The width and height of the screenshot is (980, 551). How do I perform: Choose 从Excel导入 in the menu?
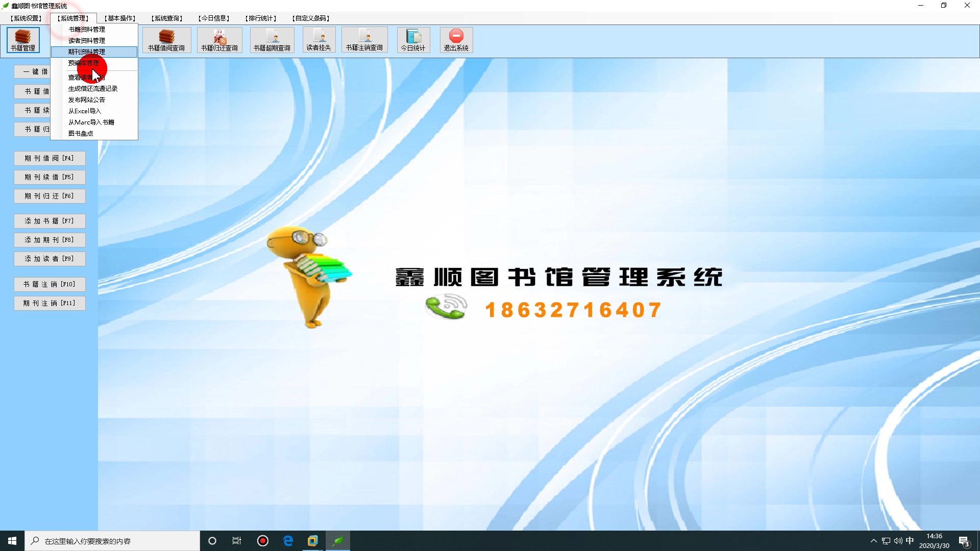(x=84, y=111)
